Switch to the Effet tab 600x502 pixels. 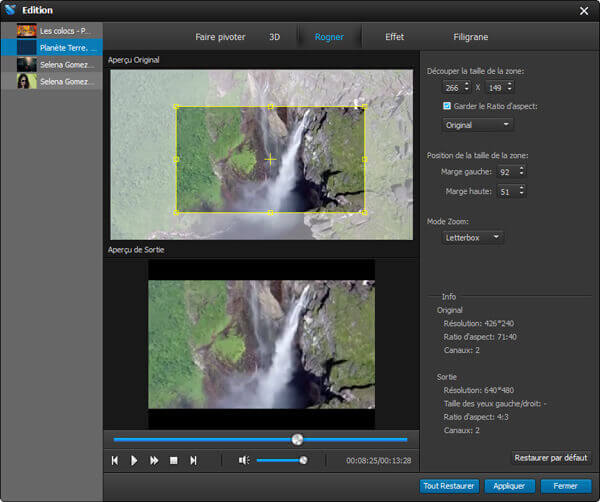[394, 37]
